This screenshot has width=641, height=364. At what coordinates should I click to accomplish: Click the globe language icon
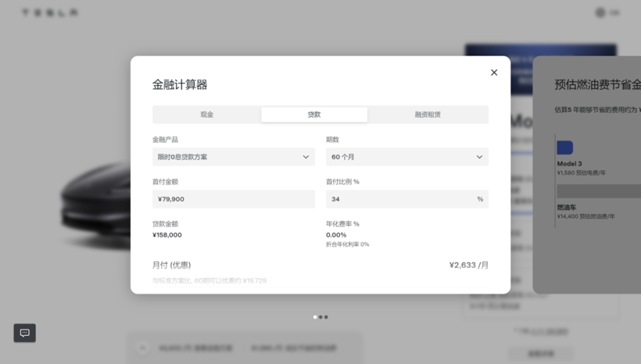pyautogui.click(x=600, y=12)
